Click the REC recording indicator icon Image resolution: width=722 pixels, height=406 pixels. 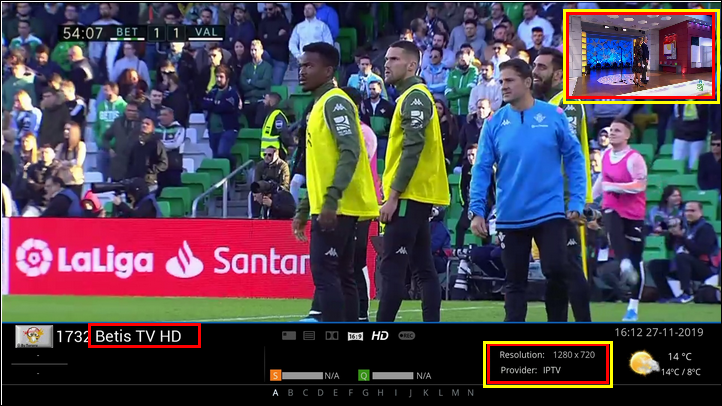click(x=407, y=336)
